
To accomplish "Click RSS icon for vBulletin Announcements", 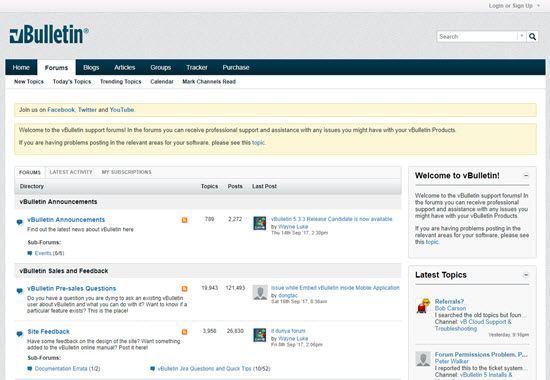I will (185, 220).
